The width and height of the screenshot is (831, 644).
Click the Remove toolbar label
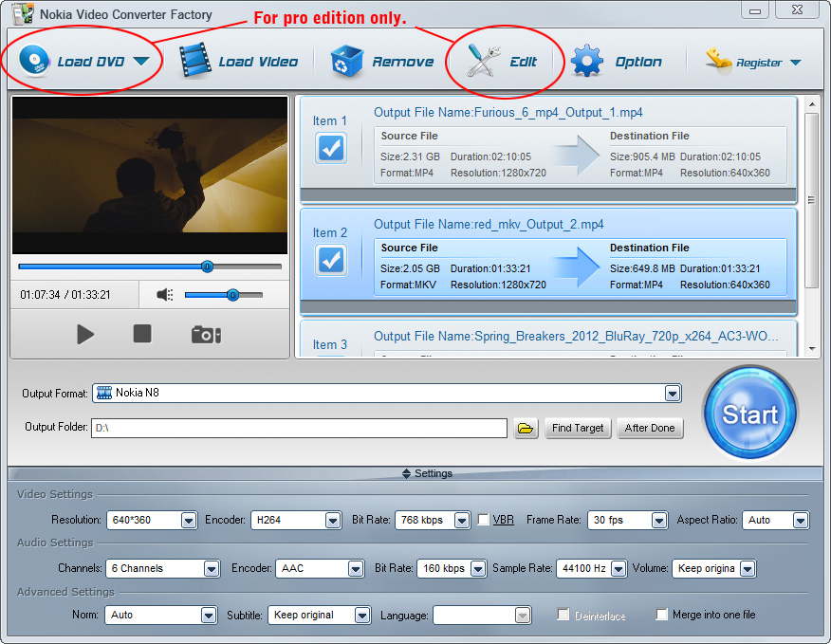[403, 62]
